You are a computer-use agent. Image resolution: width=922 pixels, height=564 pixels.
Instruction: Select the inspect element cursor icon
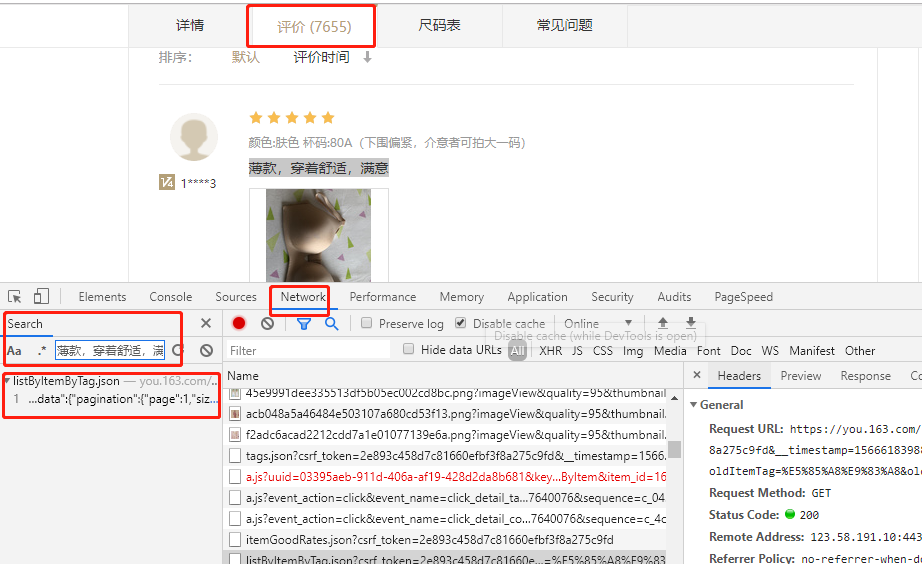pyautogui.click(x=15, y=296)
